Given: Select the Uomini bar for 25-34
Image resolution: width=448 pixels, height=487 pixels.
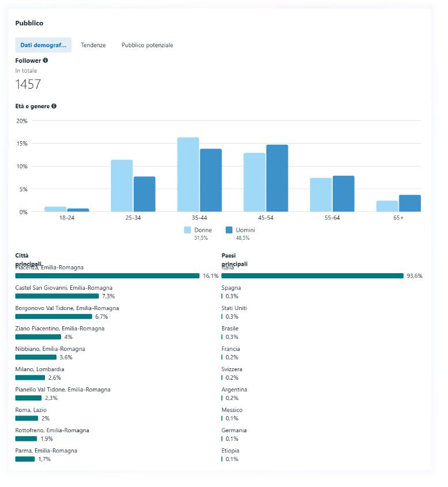Looking at the screenshot, I should (x=145, y=194).
